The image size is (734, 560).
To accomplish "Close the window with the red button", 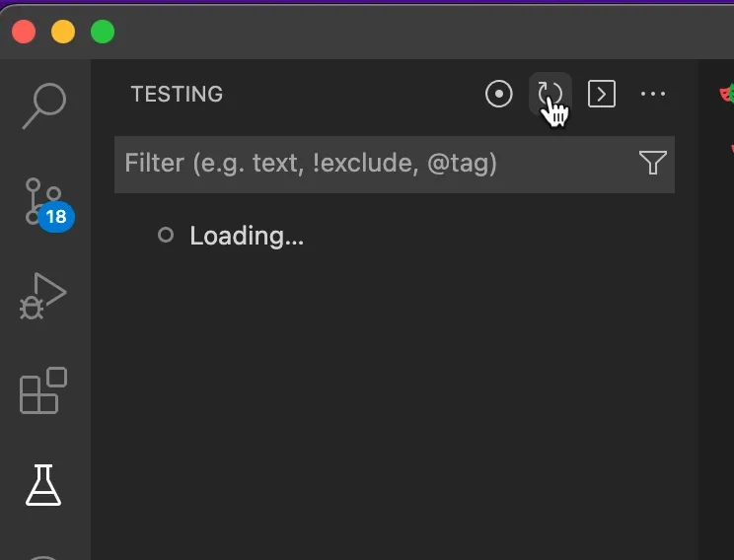I will click(24, 32).
